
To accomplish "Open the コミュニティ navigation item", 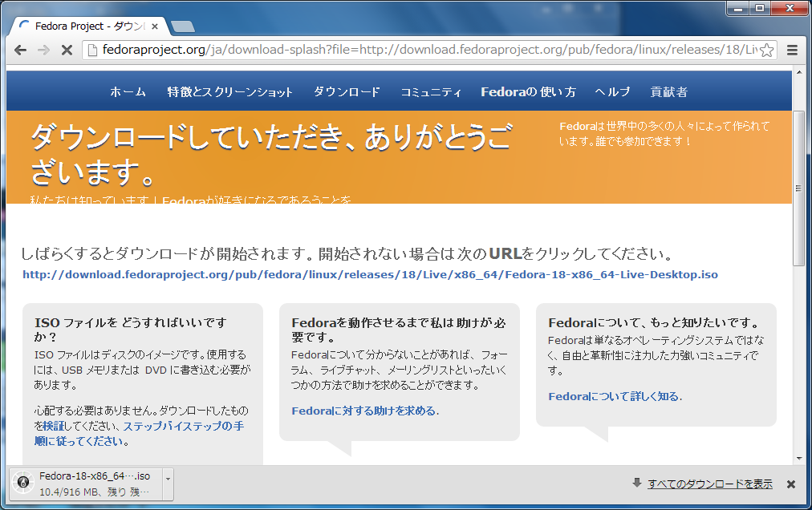I will (x=431, y=92).
